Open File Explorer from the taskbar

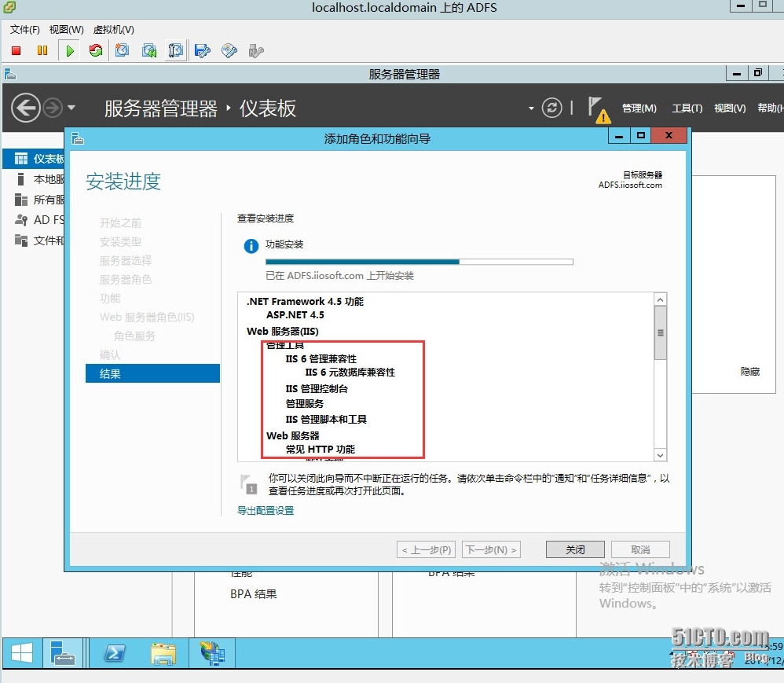coord(163,653)
